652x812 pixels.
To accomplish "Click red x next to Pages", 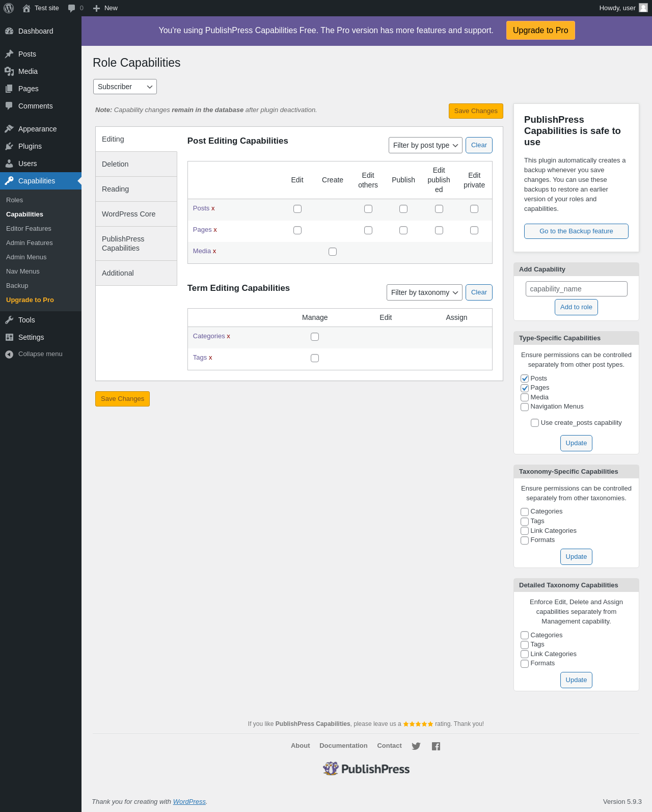I will pyautogui.click(x=215, y=230).
